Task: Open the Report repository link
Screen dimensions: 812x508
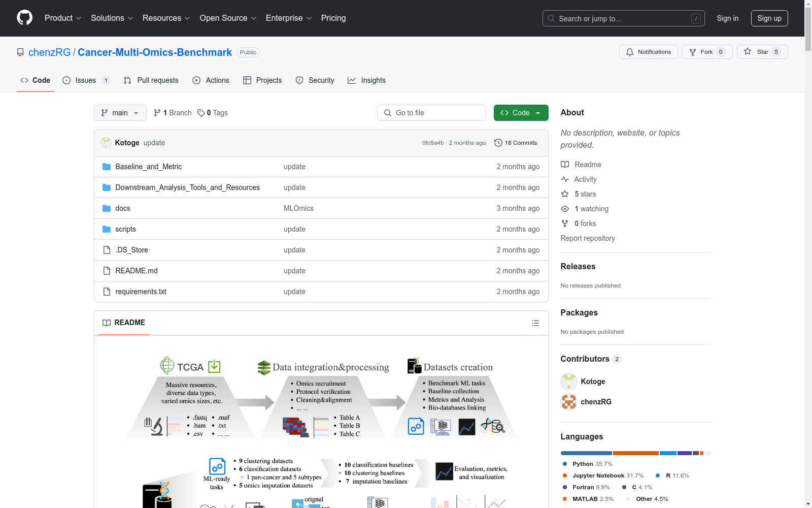Action: point(587,238)
